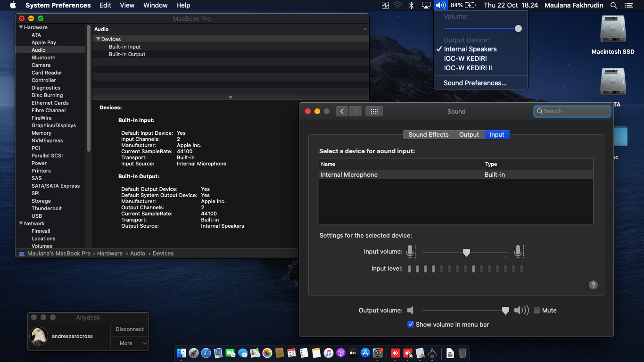Screen dimensions: 644x362
Task: Open the help question mark button
Action: (x=593, y=285)
